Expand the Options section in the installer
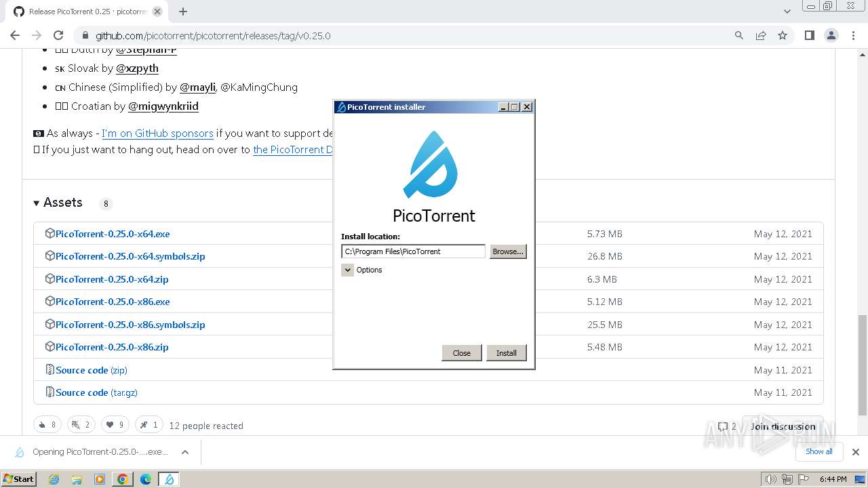This screenshot has width=868, height=488. 347,270
